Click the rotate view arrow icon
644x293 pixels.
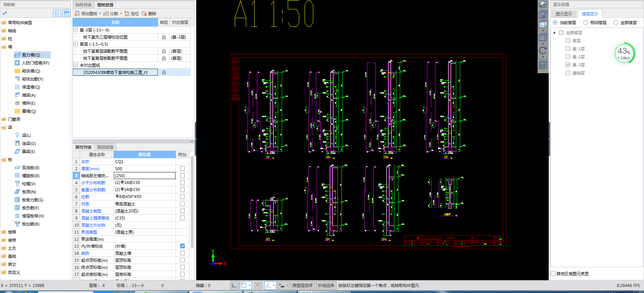(x=543, y=51)
